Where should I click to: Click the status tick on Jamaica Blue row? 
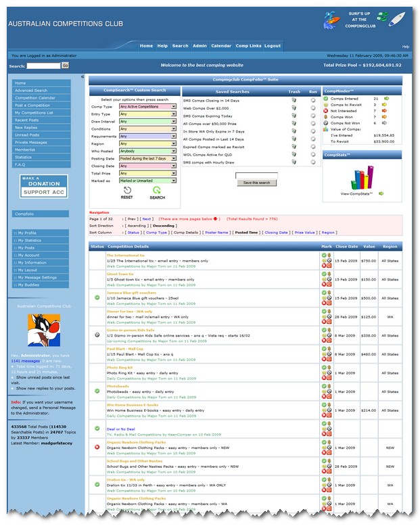[97, 297]
